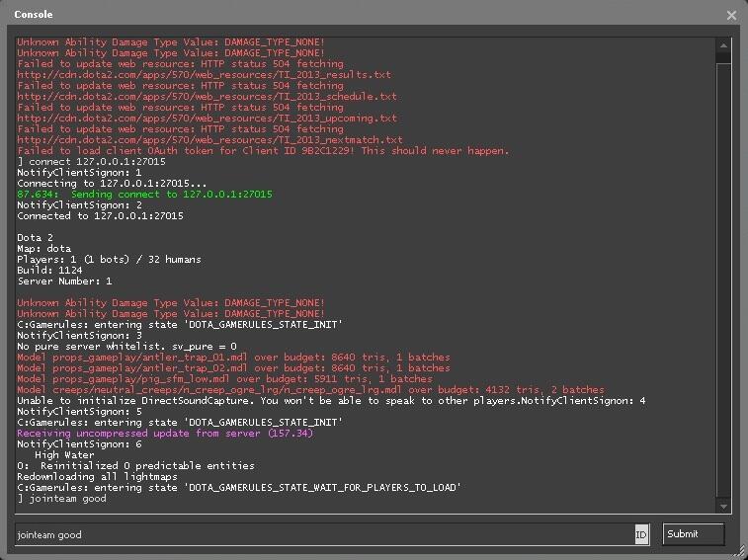The height and width of the screenshot is (560, 748).
Task: Click the antler_trap_01.mdl over budget line
Action: [233, 358]
